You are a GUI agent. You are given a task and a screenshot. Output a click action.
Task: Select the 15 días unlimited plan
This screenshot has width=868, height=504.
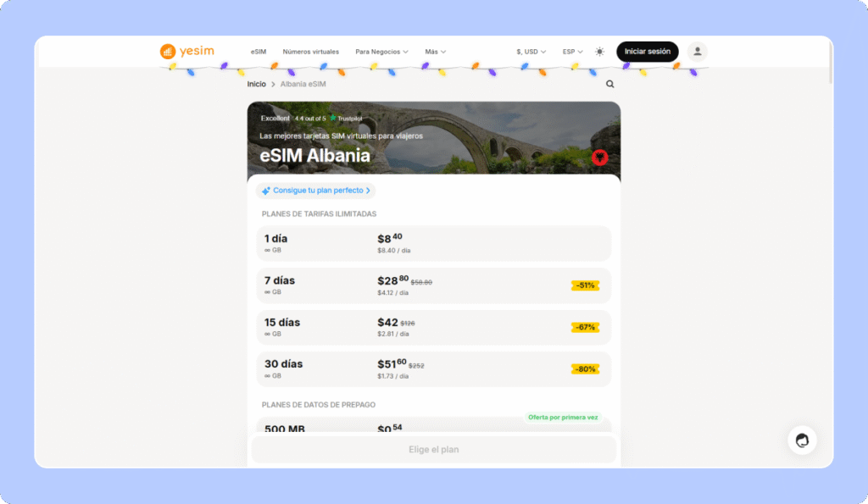(433, 327)
